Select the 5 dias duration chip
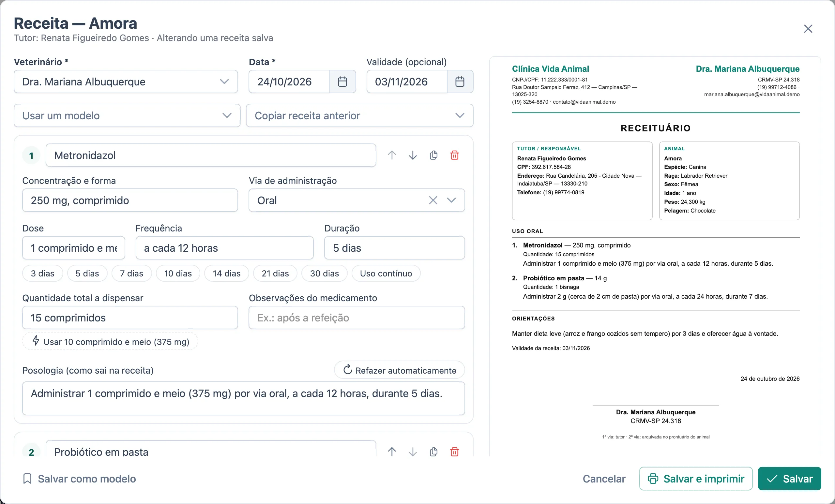Image resolution: width=835 pixels, height=504 pixels. click(87, 273)
